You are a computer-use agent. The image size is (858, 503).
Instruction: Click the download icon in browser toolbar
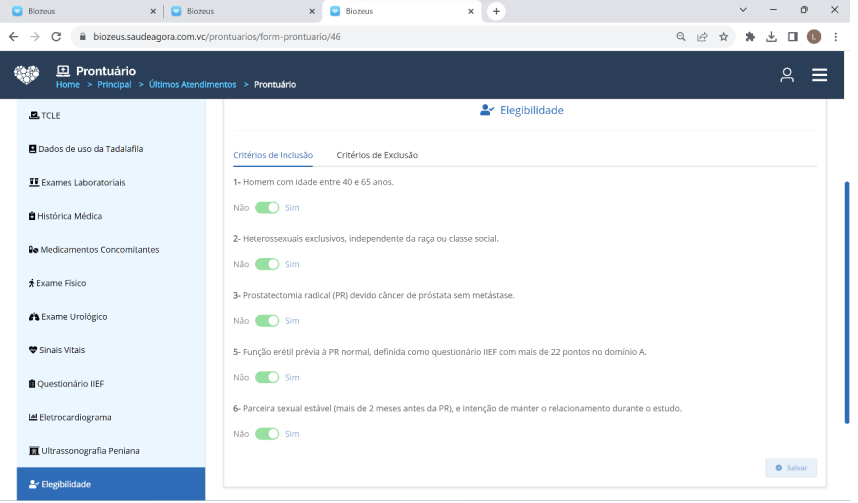click(771, 36)
